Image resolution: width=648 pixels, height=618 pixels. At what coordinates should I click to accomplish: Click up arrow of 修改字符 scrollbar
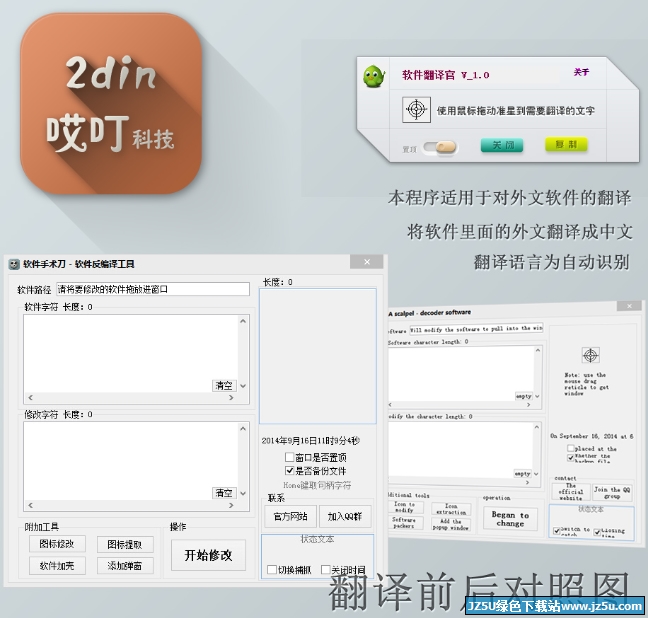click(x=243, y=429)
